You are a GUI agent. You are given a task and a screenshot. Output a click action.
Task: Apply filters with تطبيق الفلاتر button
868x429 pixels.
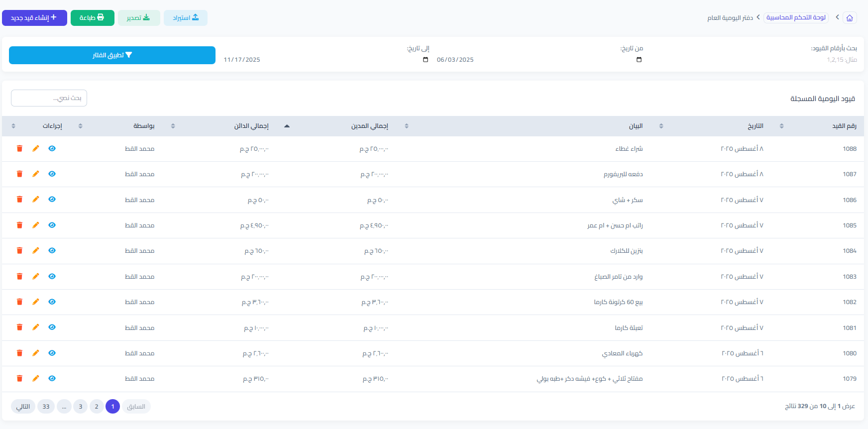pos(112,55)
